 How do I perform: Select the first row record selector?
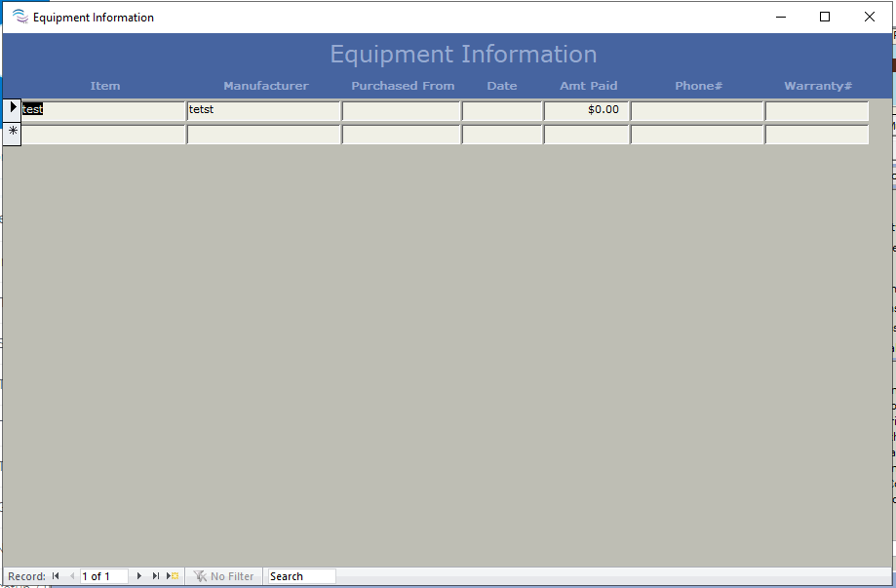12,110
